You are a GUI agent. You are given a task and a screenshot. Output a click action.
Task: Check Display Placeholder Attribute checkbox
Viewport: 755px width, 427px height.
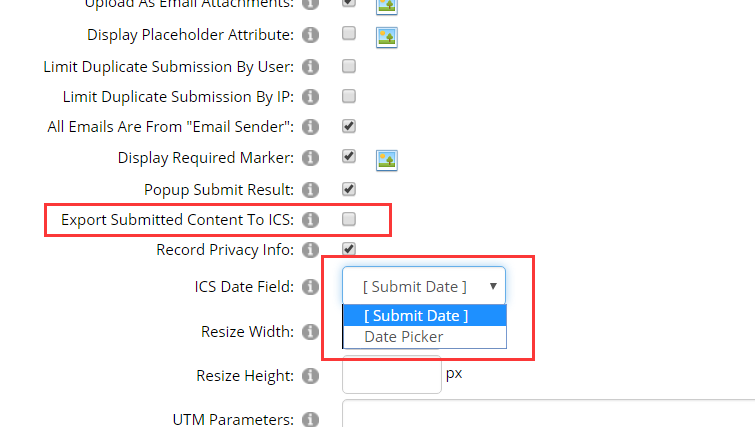349,33
